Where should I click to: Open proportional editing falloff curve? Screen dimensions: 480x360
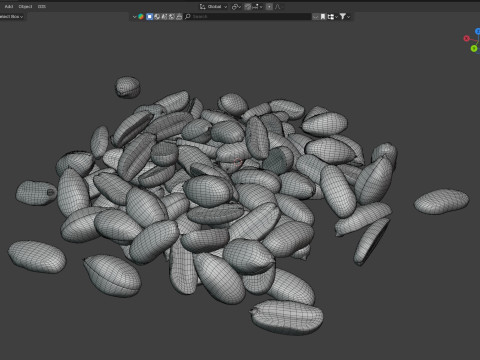click(x=277, y=7)
